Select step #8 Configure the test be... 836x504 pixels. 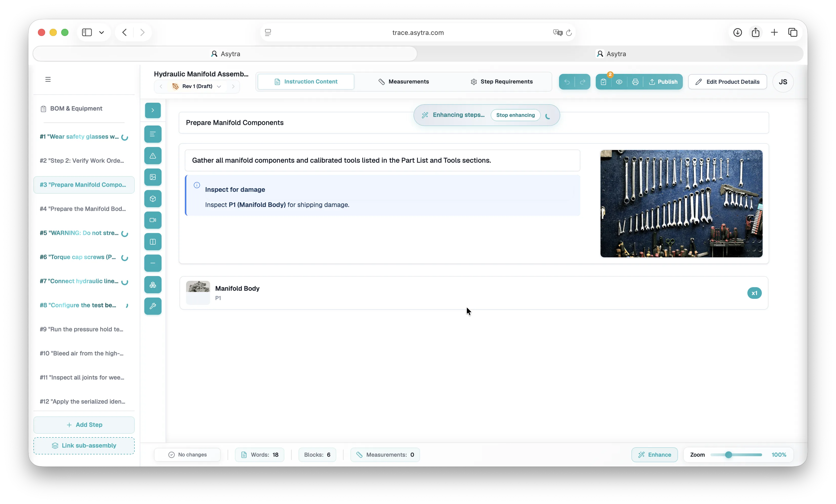84,305
